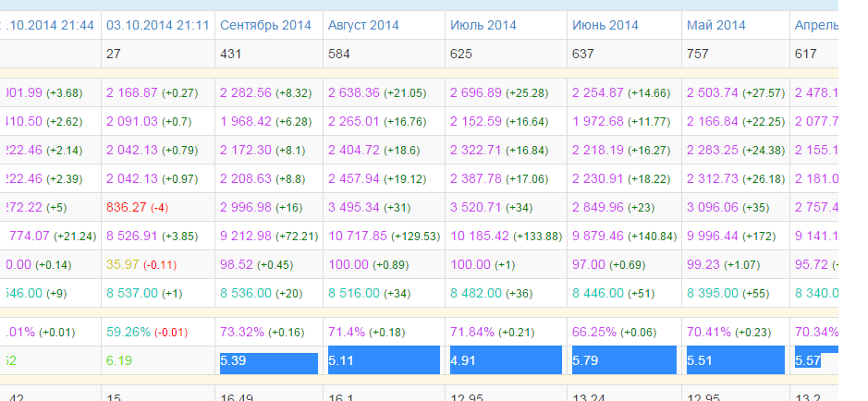
Task: Click the teal value 8 482.00 (+36)
Action: pos(492,294)
